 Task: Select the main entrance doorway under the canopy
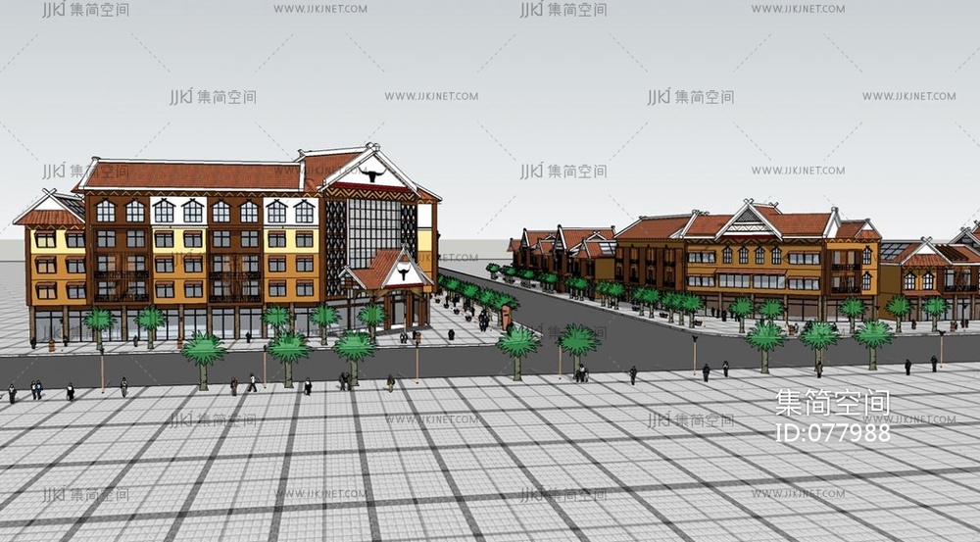tap(400, 310)
